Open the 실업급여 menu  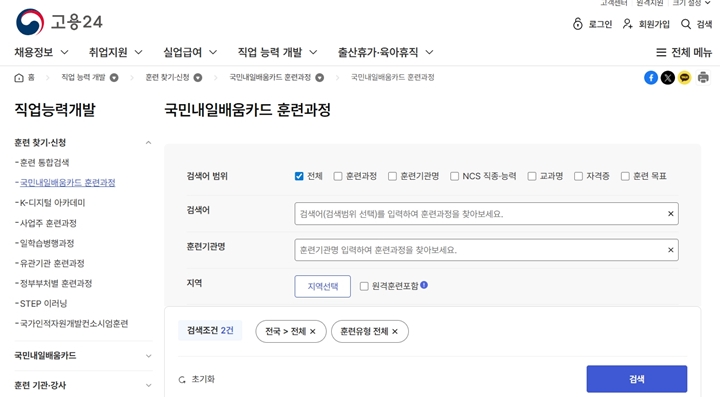coord(190,52)
